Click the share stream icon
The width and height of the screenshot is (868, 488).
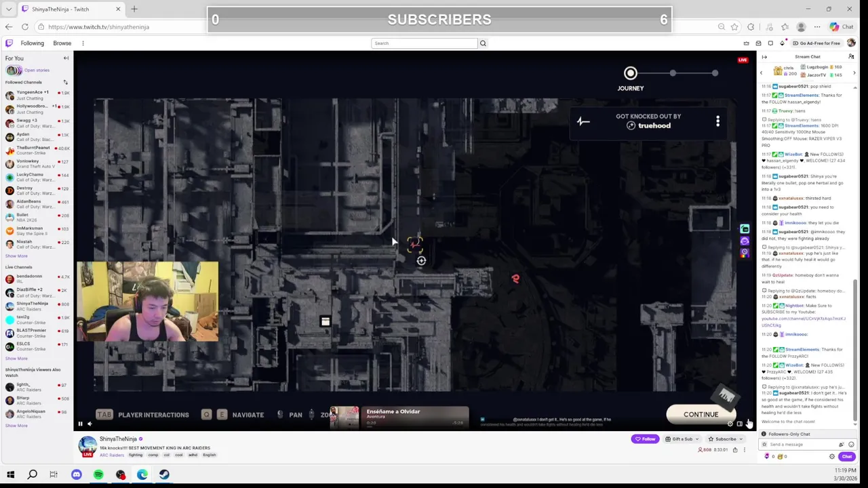[x=735, y=449]
